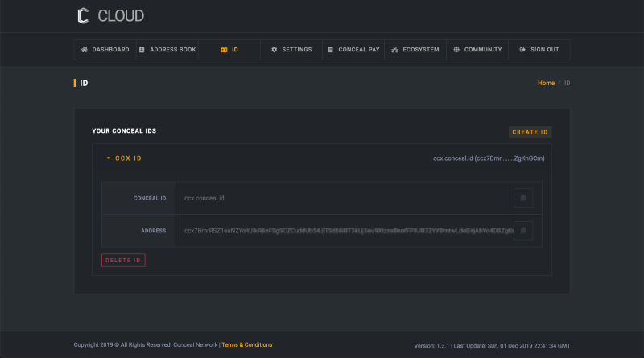Click the Copyright 2019 footer text
Screen dimensions: 644x358
click(146, 345)
